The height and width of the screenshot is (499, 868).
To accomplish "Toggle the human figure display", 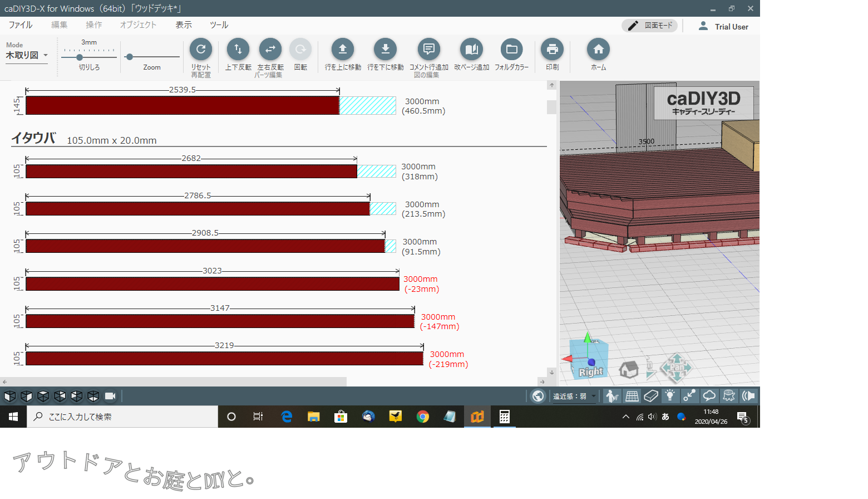I will pos(612,396).
